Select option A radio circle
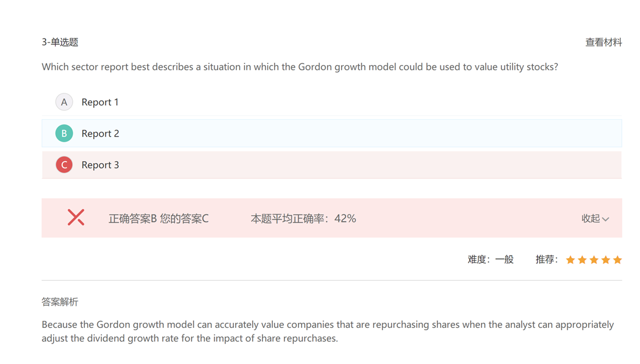The height and width of the screenshot is (364, 640). [x=64, y=102]
